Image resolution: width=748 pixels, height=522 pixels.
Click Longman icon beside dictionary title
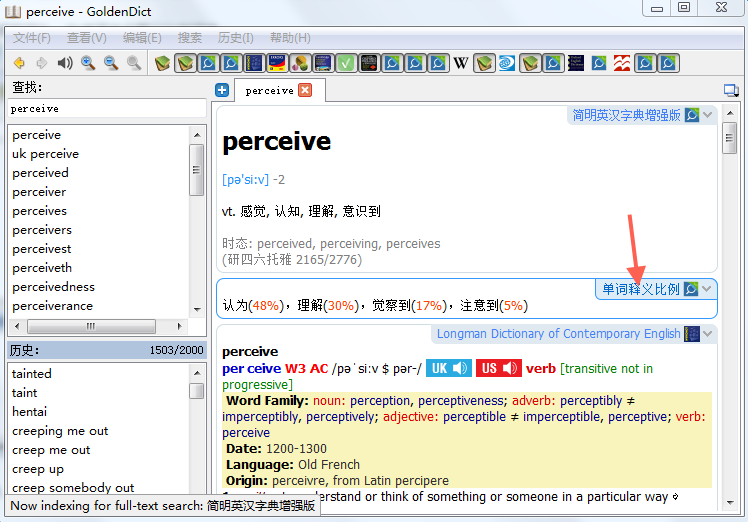(x=692, y=334)
